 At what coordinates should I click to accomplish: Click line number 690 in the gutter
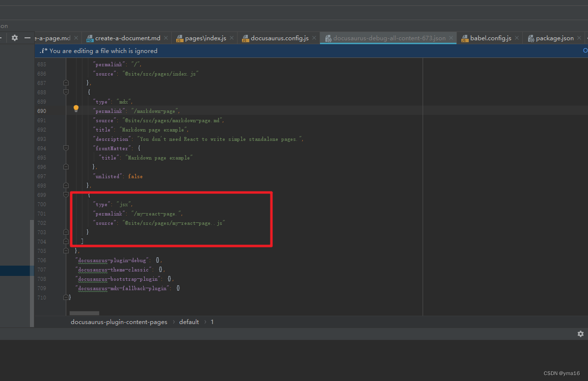[x=42, y=111]
